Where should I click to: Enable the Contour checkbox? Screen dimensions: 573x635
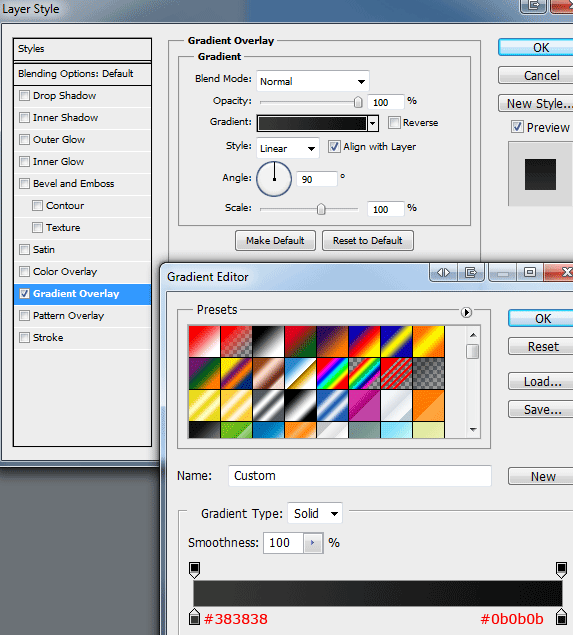click(38, 205)
